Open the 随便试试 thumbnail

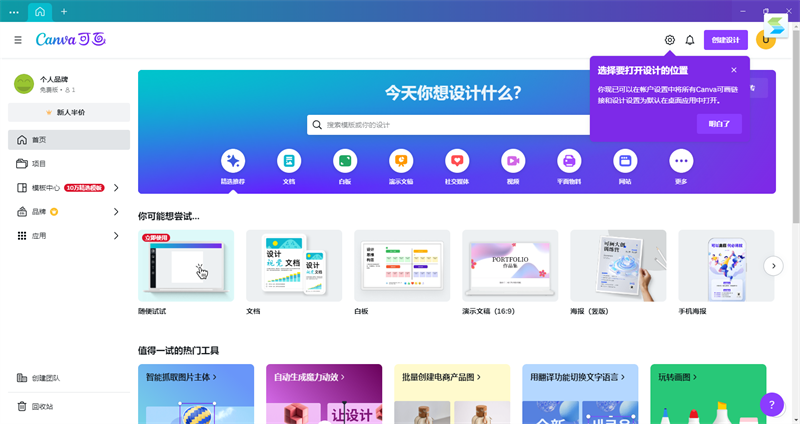tap(186, 265)
